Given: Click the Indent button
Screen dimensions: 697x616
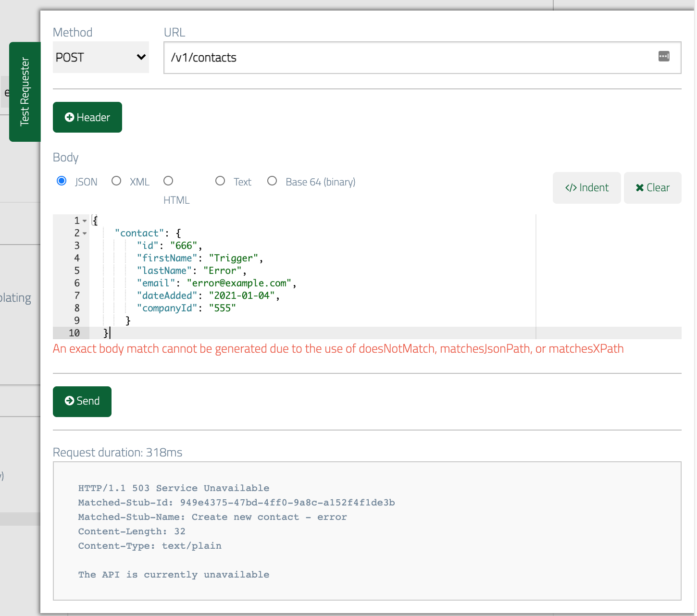Looking at the screenshot, I should (x=587, y=188).
